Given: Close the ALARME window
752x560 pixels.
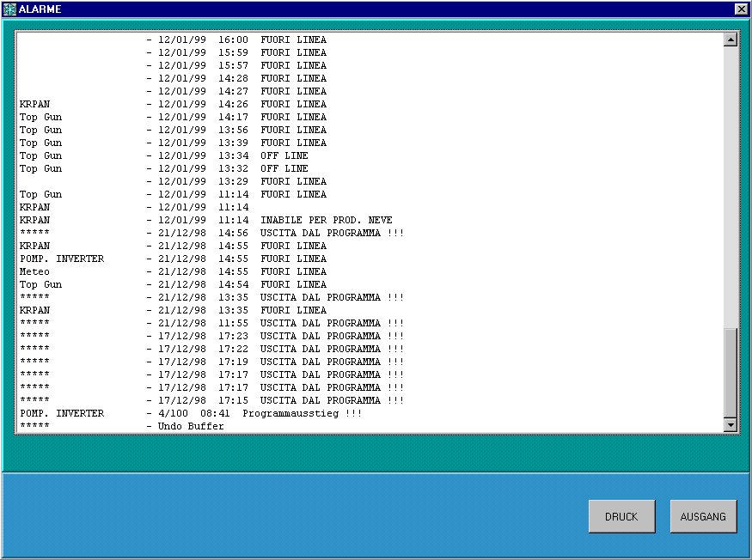Looking at the screenshot, I should pos(741,9).
